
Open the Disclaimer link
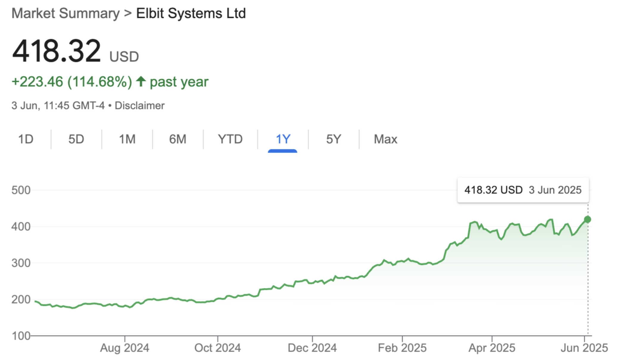point(140,106)
